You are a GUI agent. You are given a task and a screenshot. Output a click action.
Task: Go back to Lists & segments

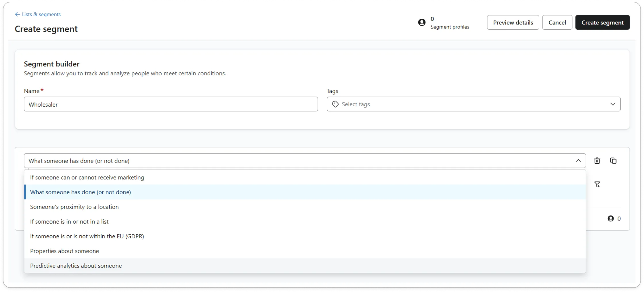coord(41,14)
